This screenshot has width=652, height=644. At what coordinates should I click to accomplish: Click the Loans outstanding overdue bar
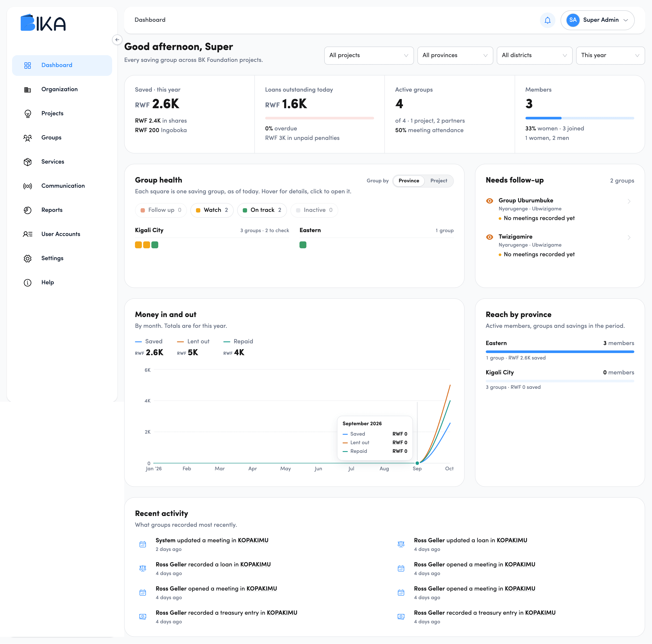[x=319, y=118]
